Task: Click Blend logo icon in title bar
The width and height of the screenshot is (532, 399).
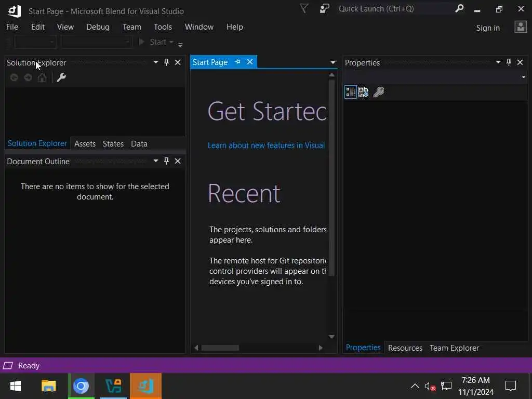Action: click(x=14, y=11)
